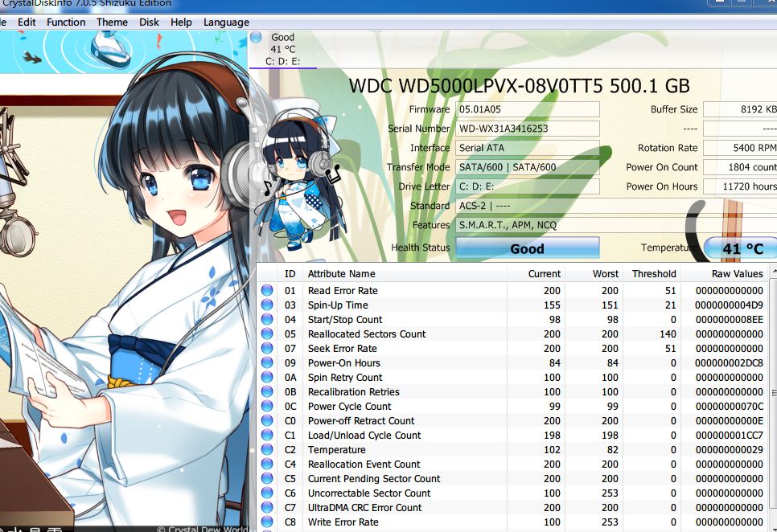The image size is (777, 532).
Task: Select the Current Pending Sector Count attribute name
Action: click(x=374, y=478)
